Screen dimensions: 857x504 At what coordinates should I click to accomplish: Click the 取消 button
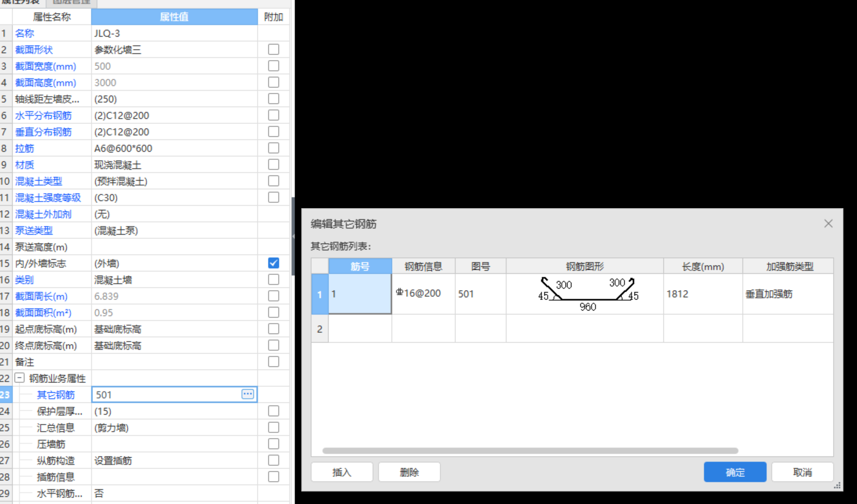click(x=802, y=472)
